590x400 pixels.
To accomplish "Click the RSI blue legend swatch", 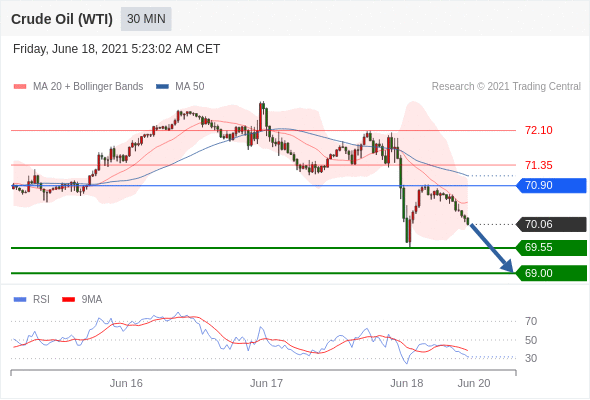I will tap(20, 300).
